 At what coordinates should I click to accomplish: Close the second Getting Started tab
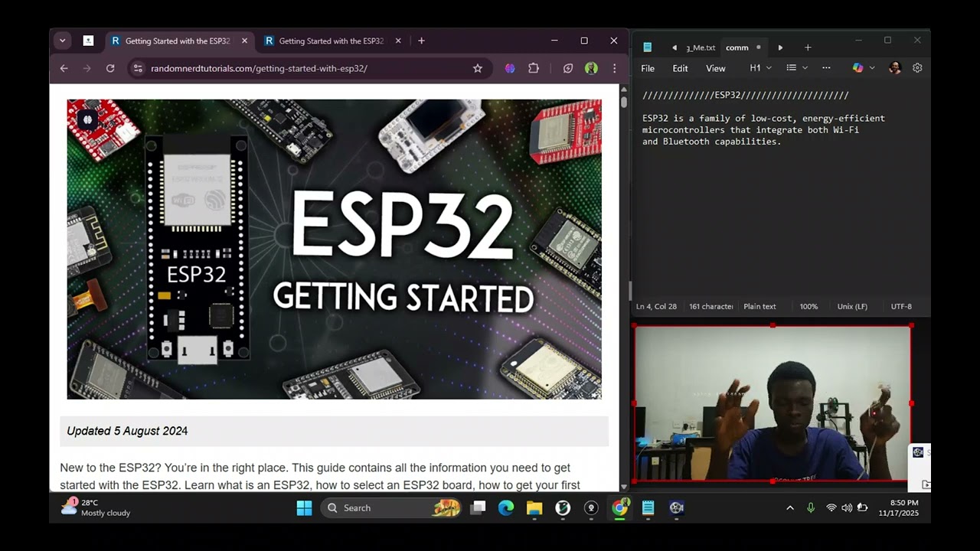coord(398,41)
